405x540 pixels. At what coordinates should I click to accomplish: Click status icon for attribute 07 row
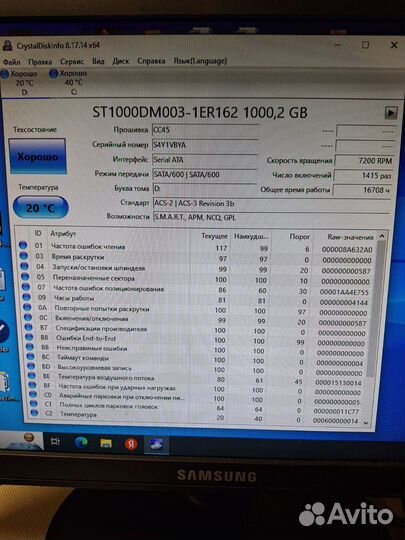(x=26, y=287)
